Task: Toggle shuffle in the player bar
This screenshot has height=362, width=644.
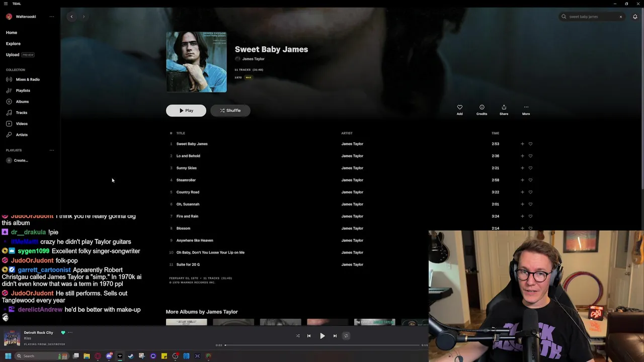Action: pyautogui.click(x=298, y=336)
